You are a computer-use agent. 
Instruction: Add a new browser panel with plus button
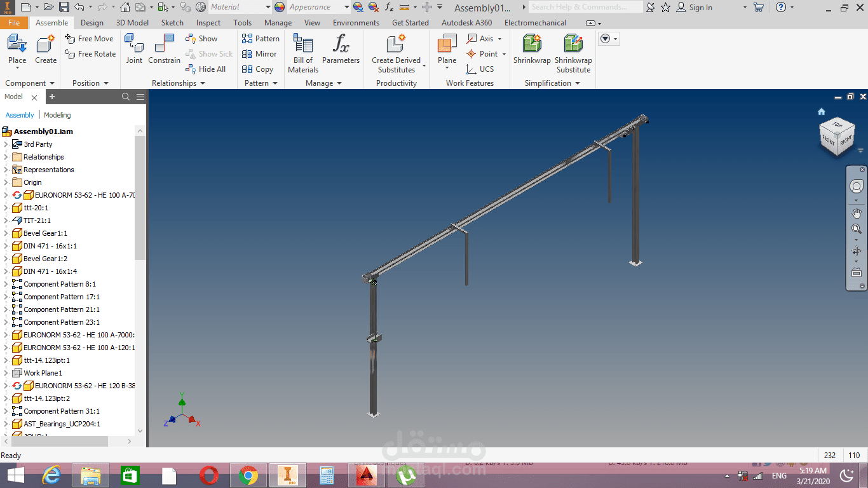52,97
